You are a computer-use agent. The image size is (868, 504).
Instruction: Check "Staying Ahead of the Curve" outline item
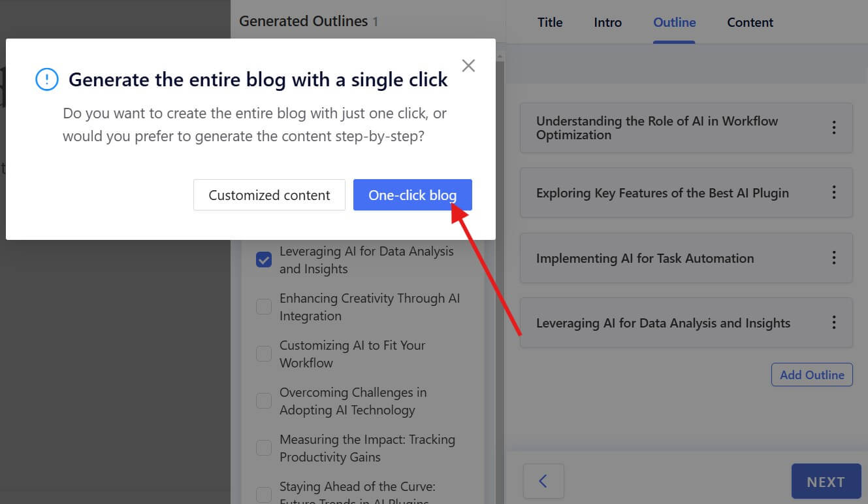pos(263,495)
